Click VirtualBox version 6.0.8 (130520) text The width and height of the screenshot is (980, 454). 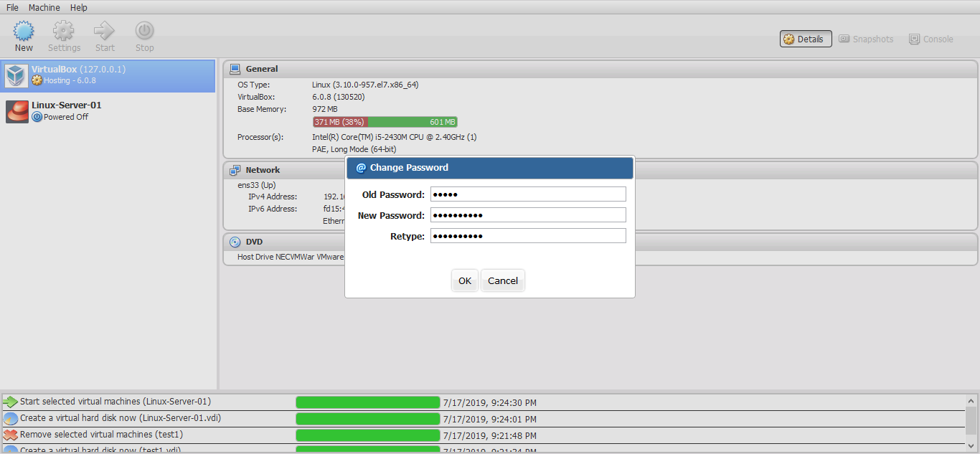[x=338, y=97]
